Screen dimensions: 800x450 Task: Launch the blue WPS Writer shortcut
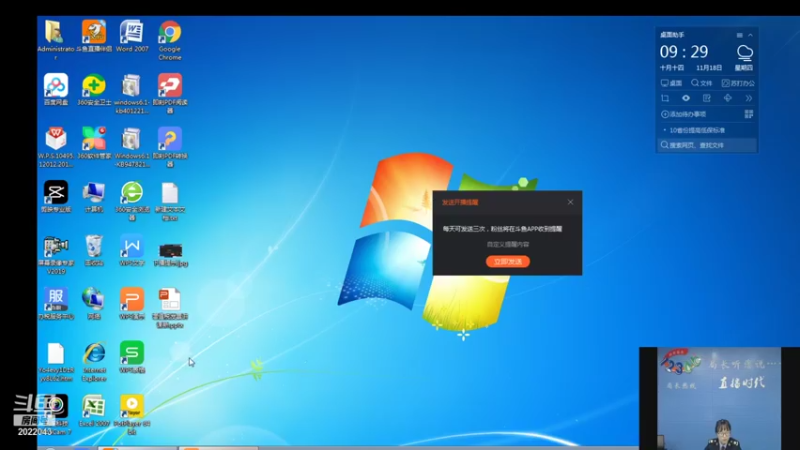coord(132,250)
